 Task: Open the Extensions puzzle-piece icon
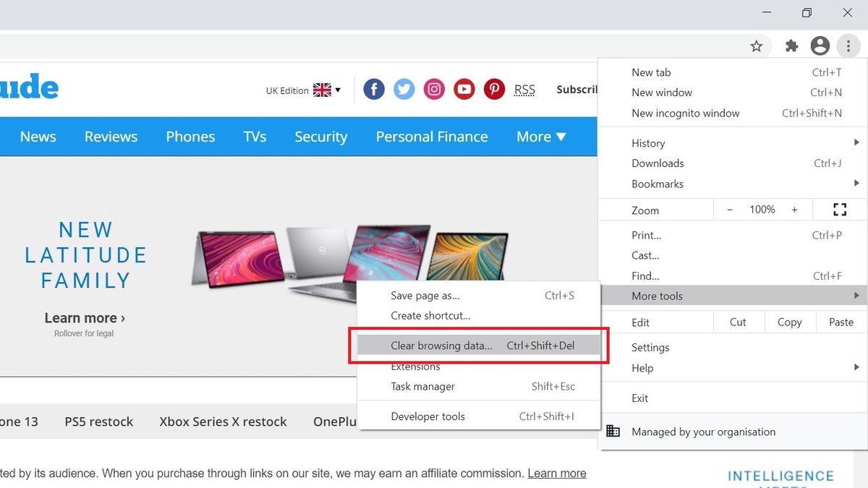click(791, 46)
